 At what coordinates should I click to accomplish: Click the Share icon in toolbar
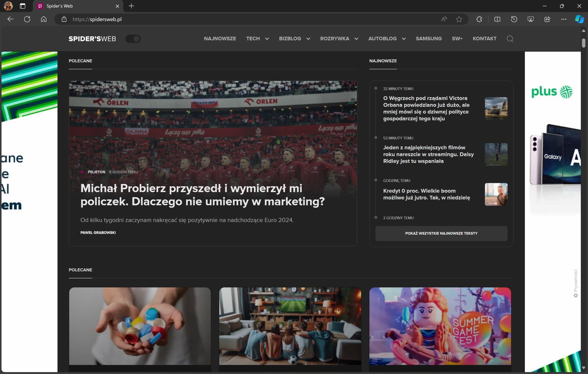coord(548,19)
